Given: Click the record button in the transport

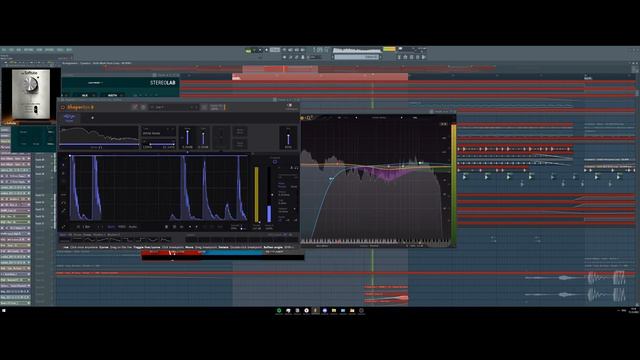Looking at the screenshot, I should pyautogui.click(x=267, y=50).
